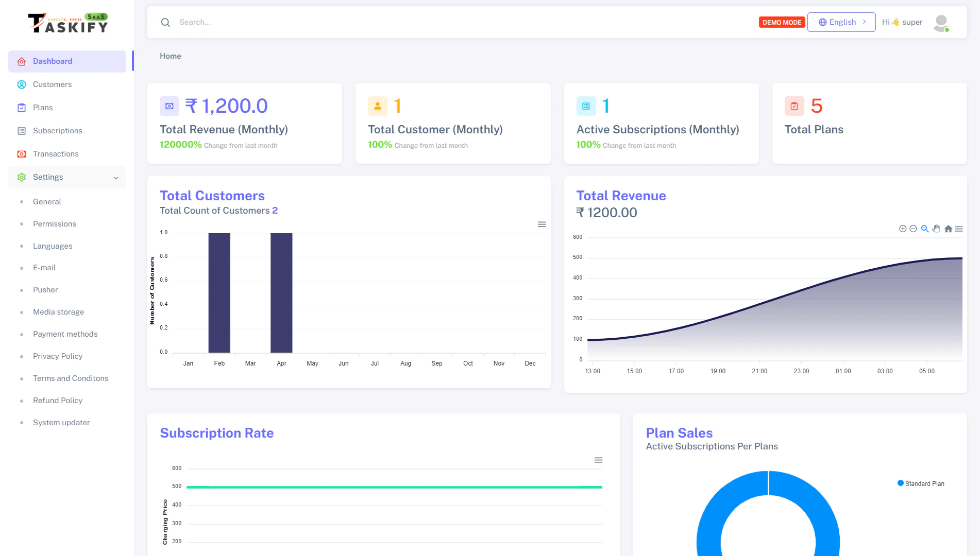Open the English language dropdown

tap(841, 22)
